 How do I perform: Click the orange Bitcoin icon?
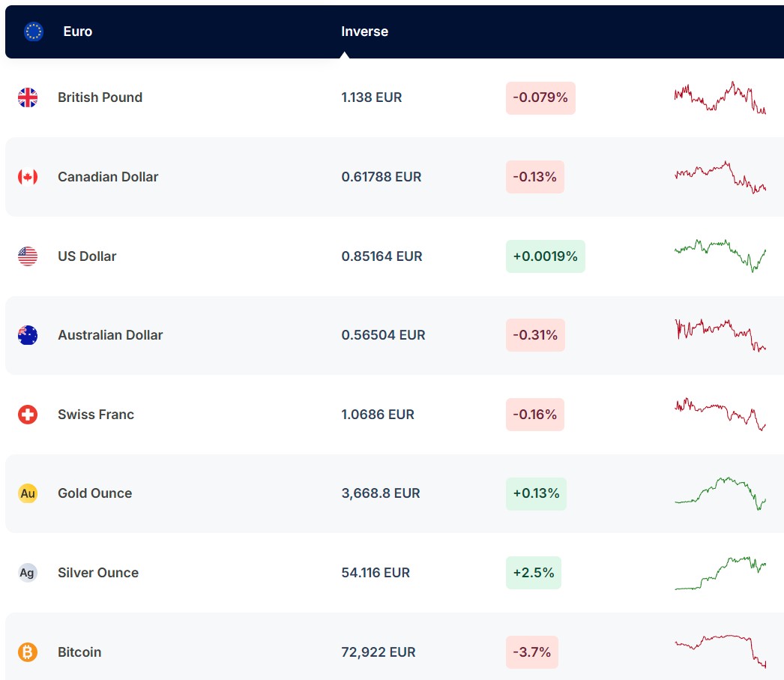click(28, 652)
